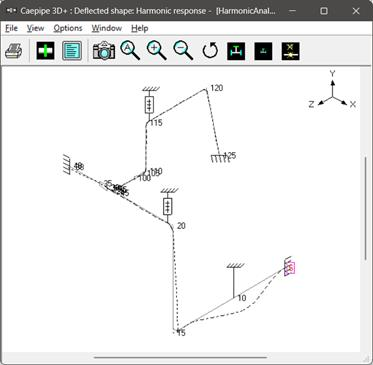Open the View menu

pos(35,28)
